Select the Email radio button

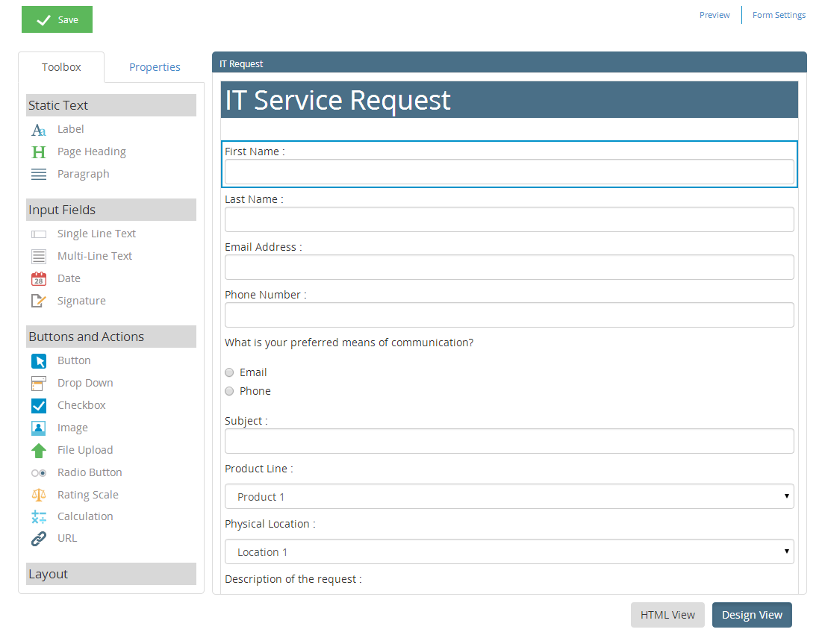(230, 372)
